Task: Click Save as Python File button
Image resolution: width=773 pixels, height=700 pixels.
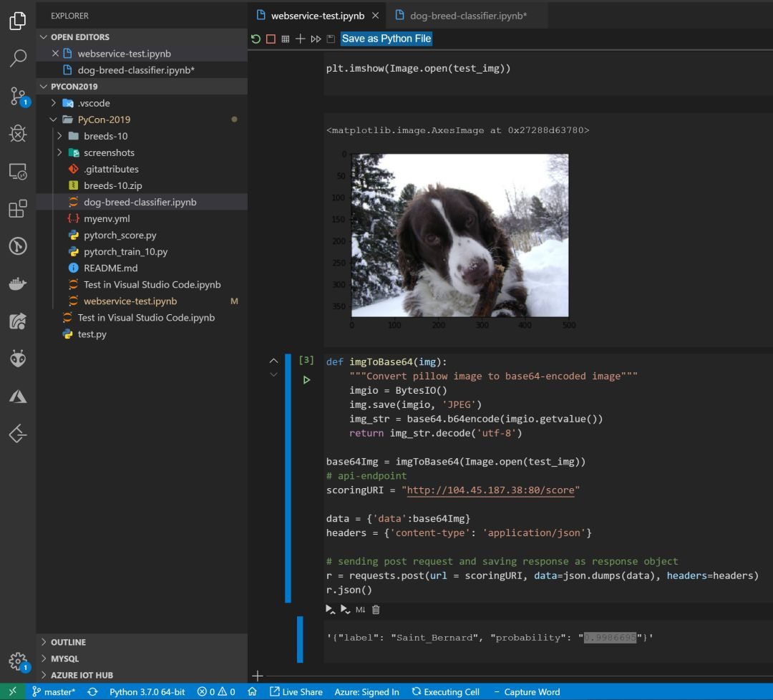Action: click(386, 39)
